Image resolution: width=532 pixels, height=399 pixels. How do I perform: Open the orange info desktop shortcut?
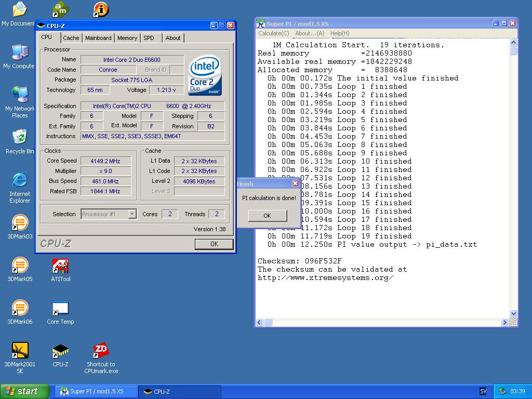[x=101, y=9]
